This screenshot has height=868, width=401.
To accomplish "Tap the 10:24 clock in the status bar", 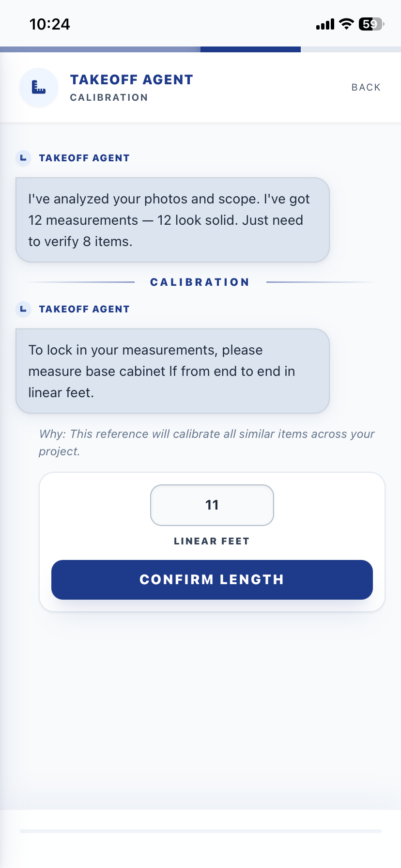I will [50, 24].
